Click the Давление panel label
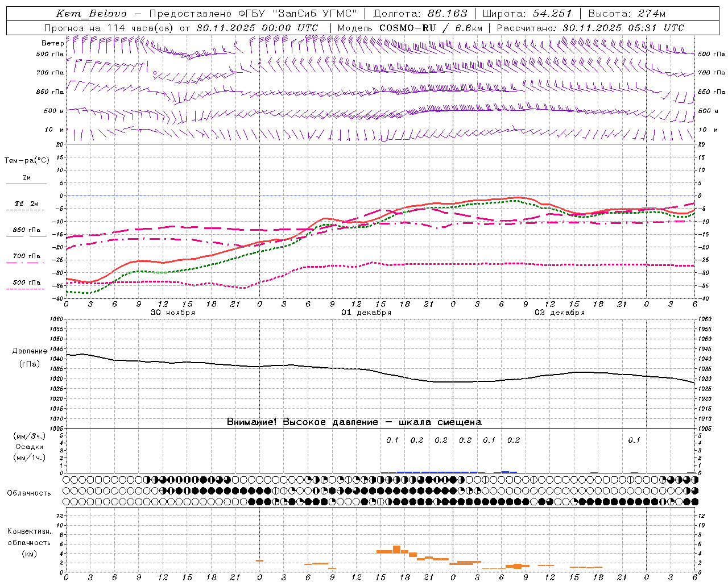The width and height of the screenshot is (728, 582). click(x=30, y=351)
